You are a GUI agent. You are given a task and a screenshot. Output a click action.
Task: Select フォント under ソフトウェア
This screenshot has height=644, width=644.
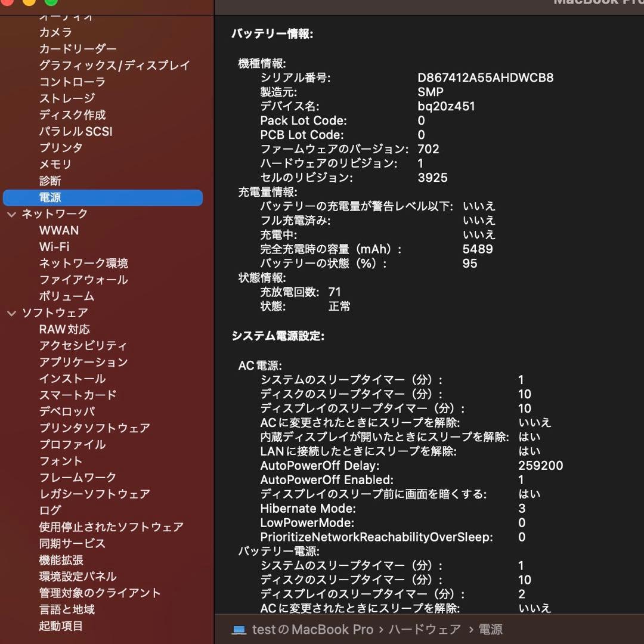[60, 460]
